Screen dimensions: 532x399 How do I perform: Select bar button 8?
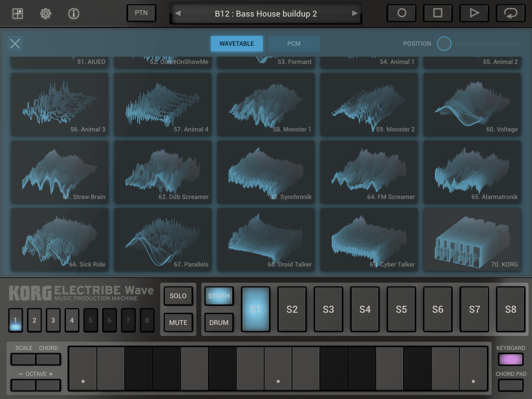(147, 320)
